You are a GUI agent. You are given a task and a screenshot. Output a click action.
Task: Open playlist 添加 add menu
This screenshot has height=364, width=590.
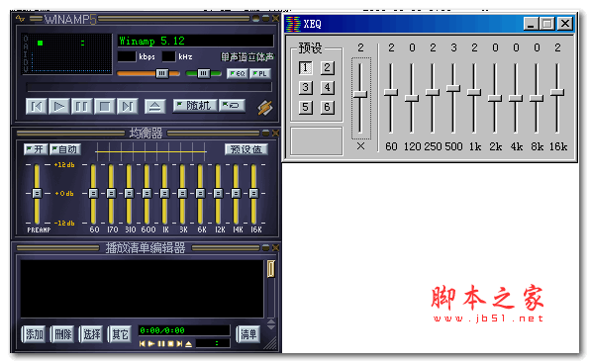(34, 334)
